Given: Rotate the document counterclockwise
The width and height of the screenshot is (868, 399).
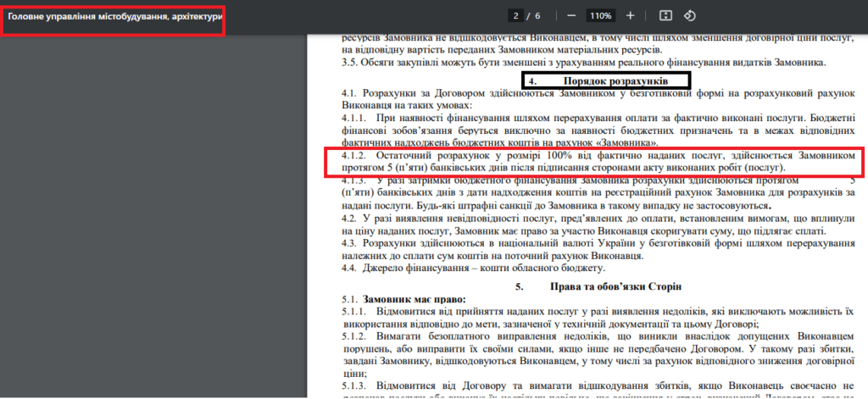Looking at the screenshot, I should [689, 16].
